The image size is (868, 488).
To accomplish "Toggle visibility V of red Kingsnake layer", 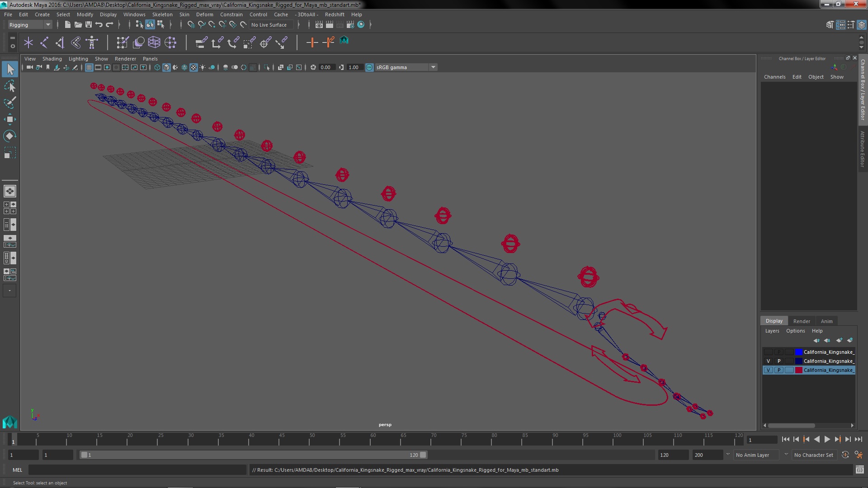I will point(768,370).
